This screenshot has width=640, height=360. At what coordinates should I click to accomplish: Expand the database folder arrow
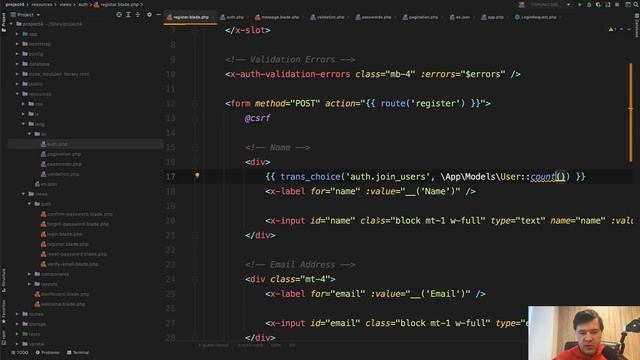point(17,64)
